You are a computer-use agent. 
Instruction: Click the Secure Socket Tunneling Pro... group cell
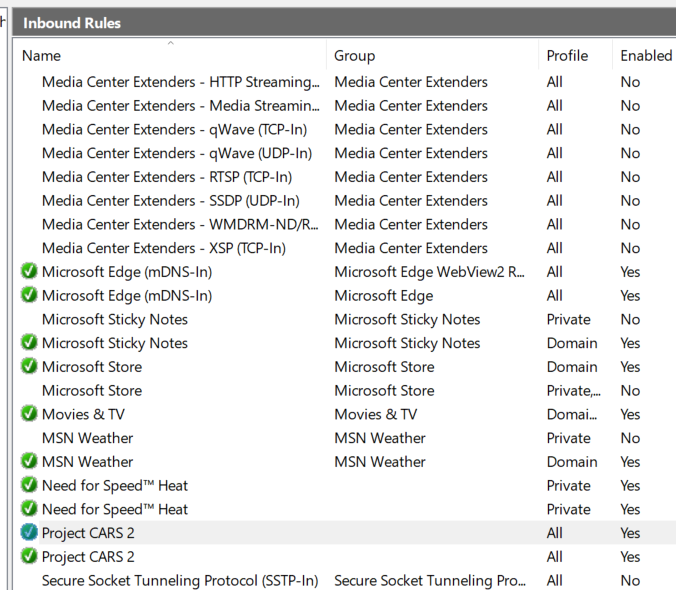point(430,580)
